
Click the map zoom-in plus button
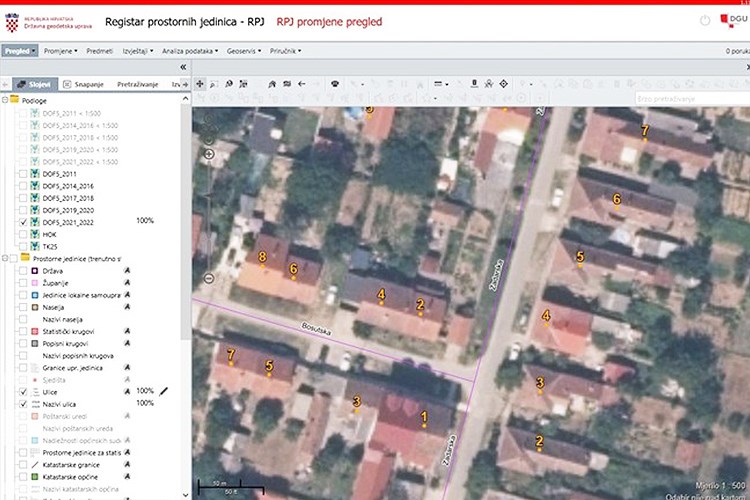(x=209, y=155)
